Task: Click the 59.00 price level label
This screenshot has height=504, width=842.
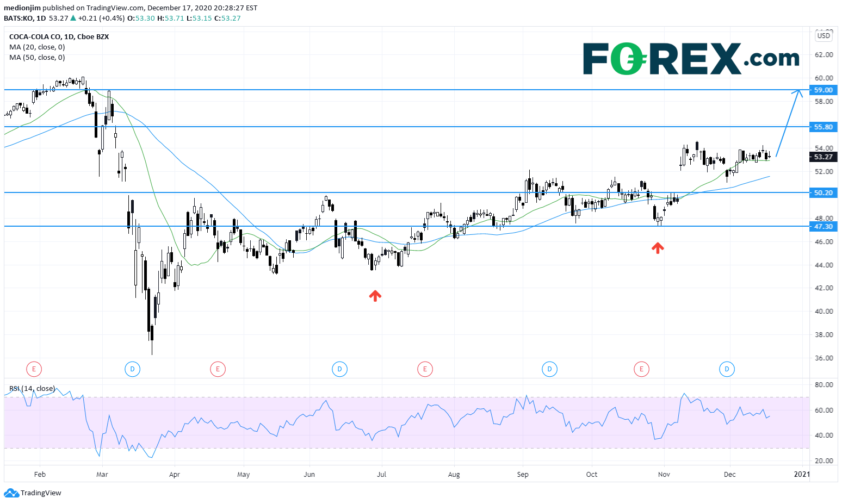Action: tap(823, 90)
